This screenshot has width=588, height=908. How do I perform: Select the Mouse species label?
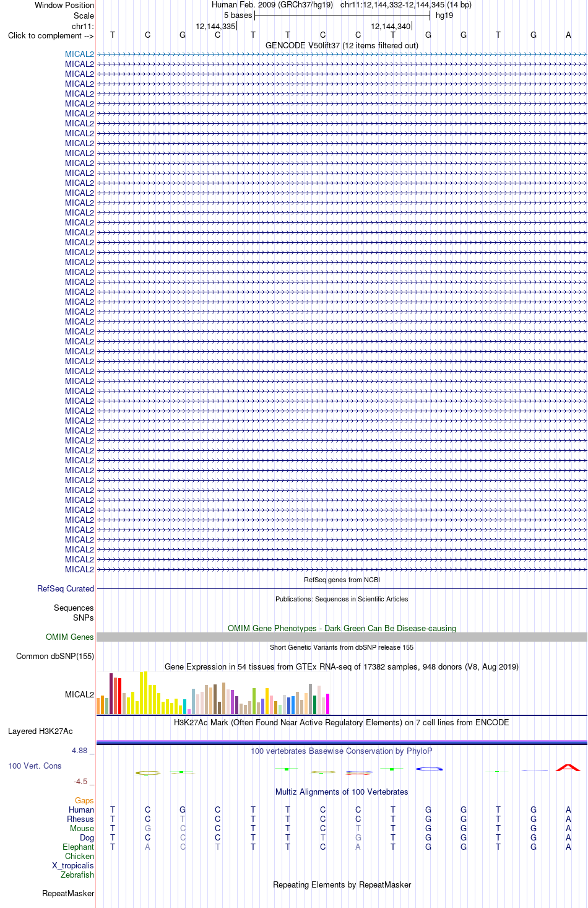tap(82, 828)
